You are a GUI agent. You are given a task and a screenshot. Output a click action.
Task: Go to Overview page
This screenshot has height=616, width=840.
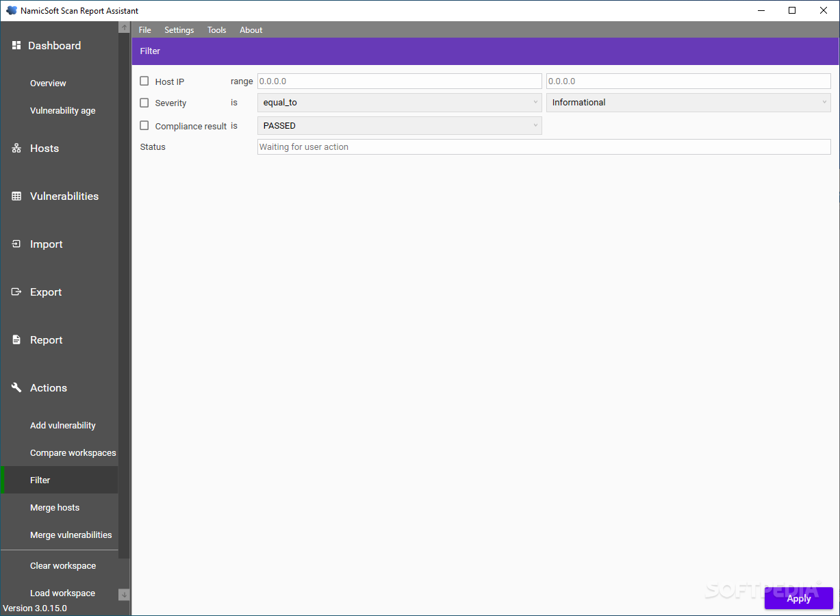coord(48,84)
